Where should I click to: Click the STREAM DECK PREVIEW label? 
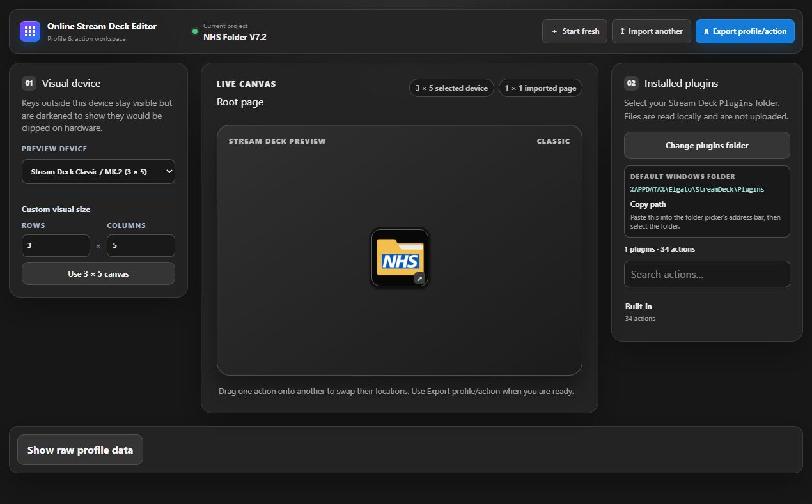point(277,141)
